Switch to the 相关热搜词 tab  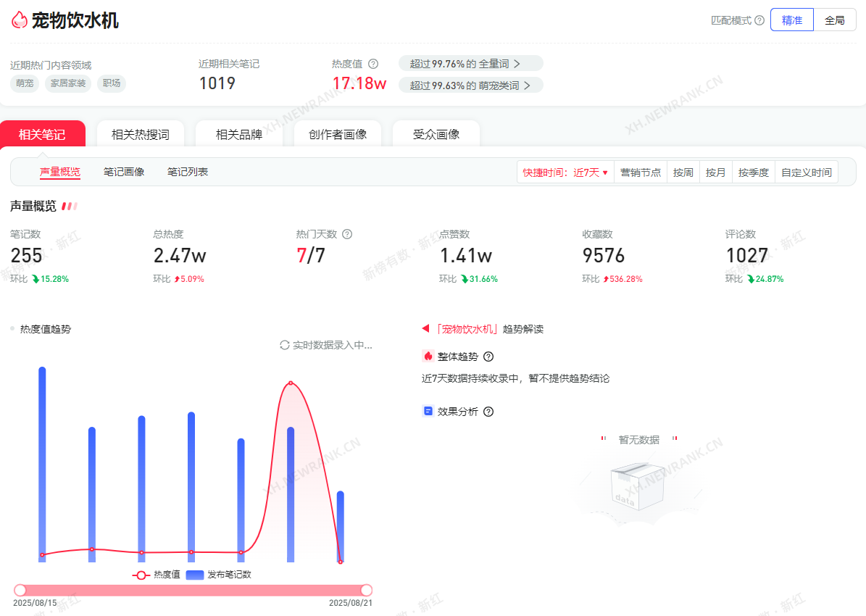pos(141,134)
